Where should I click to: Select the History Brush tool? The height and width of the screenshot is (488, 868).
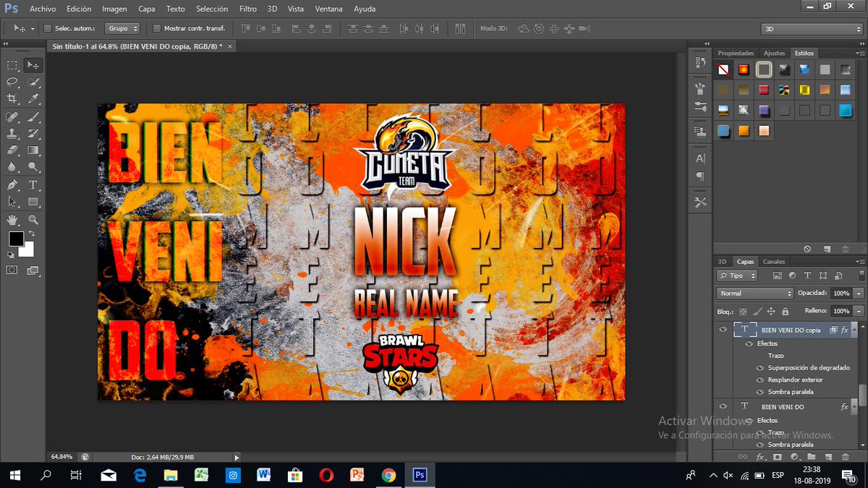pyautogui.click(x=33, y=134)
